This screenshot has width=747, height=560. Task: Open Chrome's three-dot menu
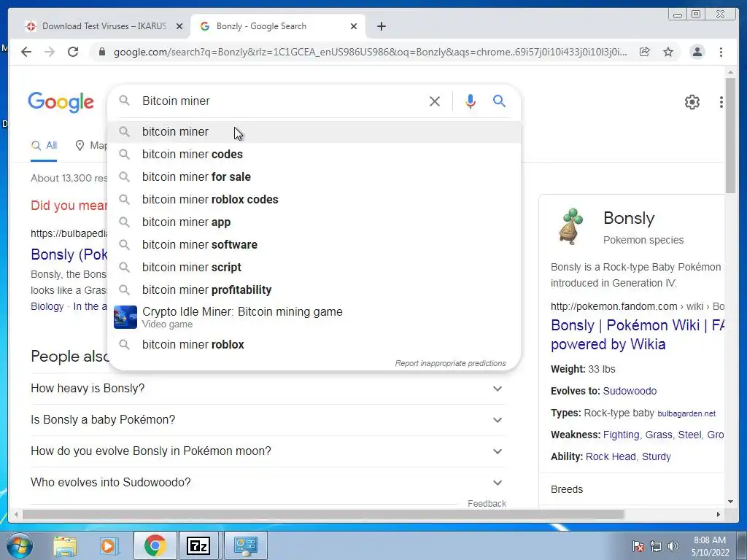[721, 52]
